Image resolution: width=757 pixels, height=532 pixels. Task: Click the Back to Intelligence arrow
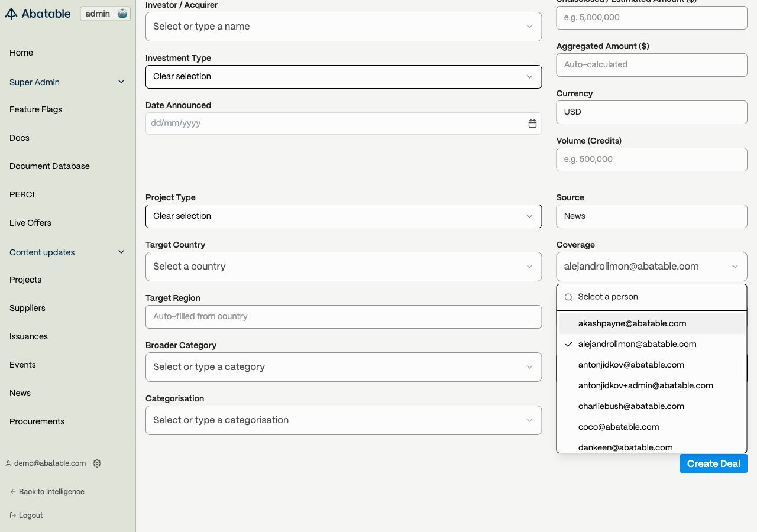[x=13, y=492]
